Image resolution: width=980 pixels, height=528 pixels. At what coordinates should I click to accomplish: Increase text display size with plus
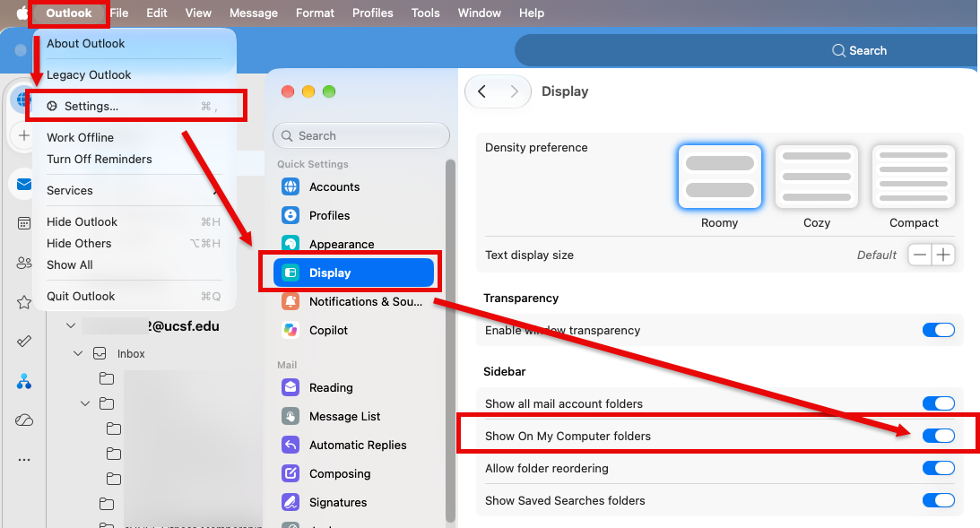click(x=943, y=255)
